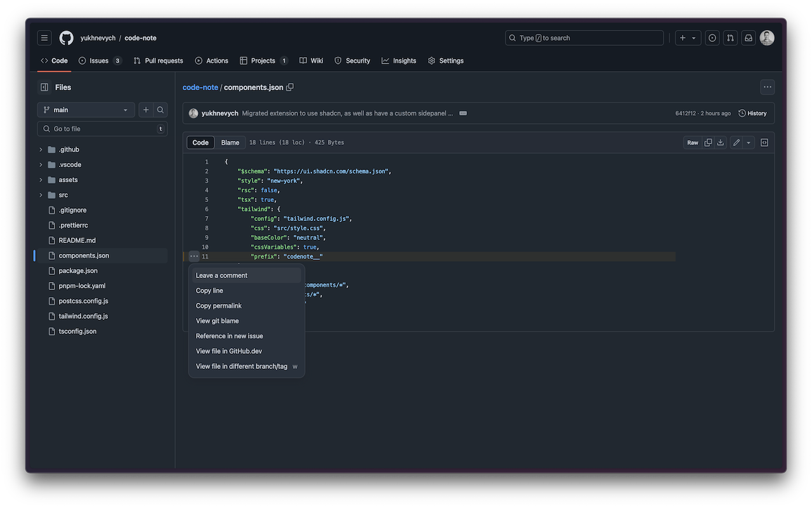
Task: Focus the Go to file field
Action: 102,129
